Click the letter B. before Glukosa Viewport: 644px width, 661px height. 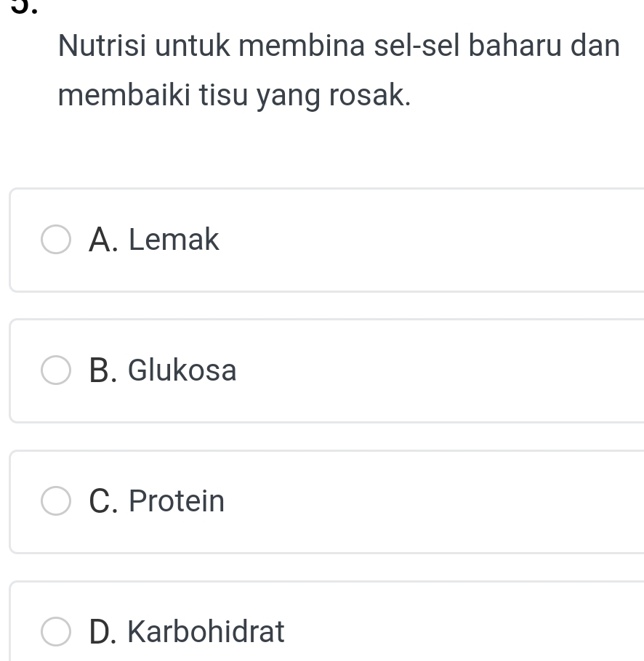[102, 370]
